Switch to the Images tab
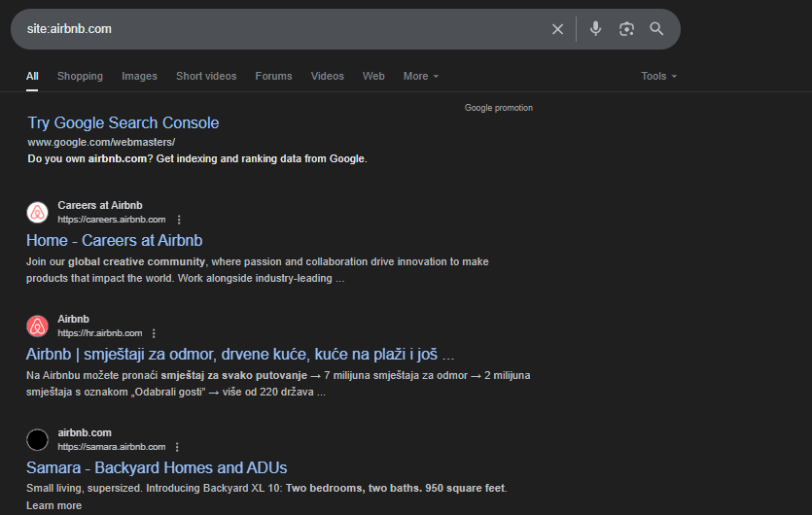 pyautogui.click(x=139, y=76)
